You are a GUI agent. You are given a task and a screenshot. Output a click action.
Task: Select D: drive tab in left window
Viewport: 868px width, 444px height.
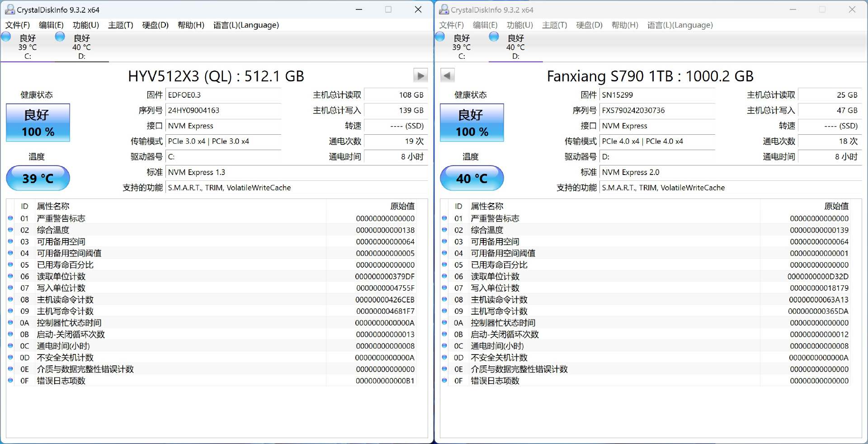point(82,47)
